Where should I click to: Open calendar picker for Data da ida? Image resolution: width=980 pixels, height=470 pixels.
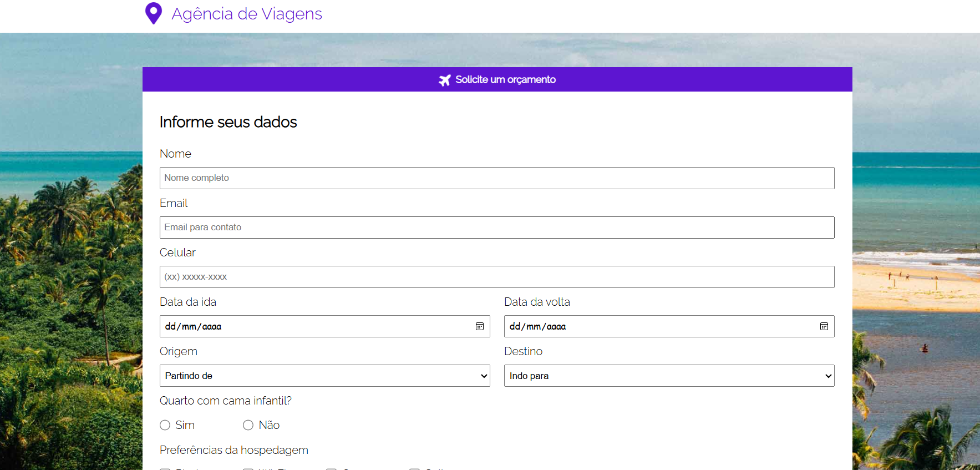[x=480, y=326]
